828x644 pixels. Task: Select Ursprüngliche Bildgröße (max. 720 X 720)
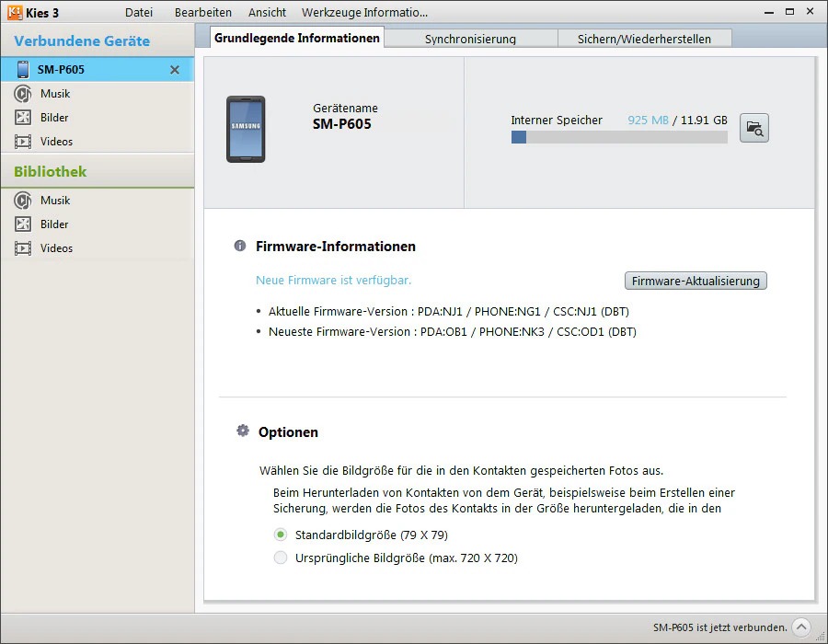point(281,558)
